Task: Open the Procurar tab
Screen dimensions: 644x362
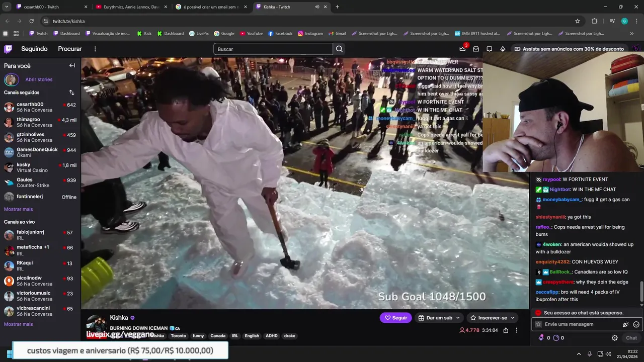Action: 70,49
